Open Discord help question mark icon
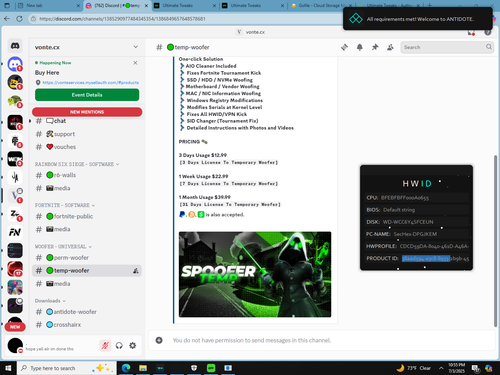Viewport: 500px width, 375px height. coord(488,32)
